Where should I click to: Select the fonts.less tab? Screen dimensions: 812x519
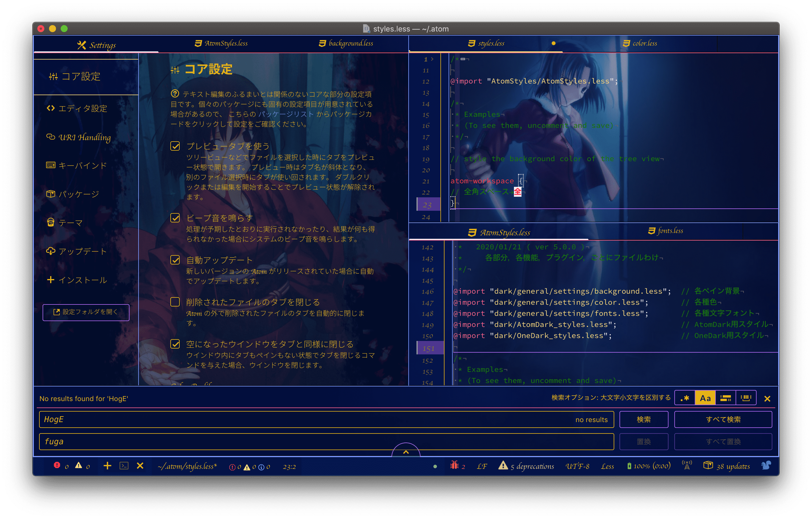666,231
